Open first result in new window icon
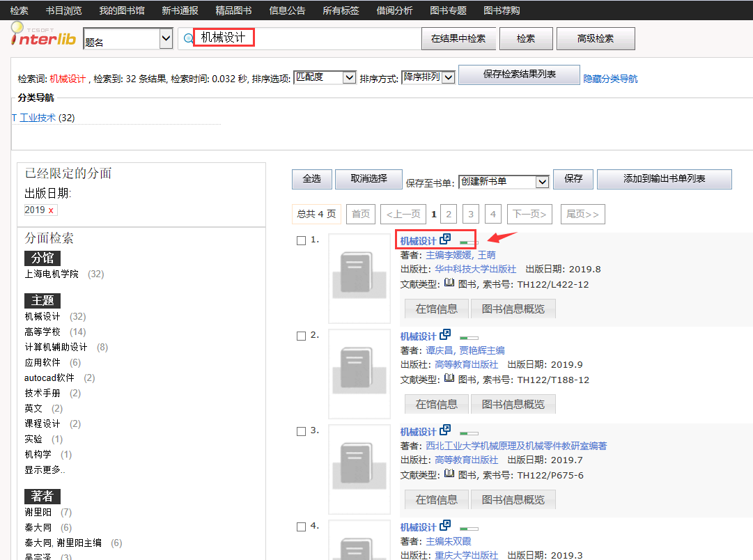 tap(445, 240)
